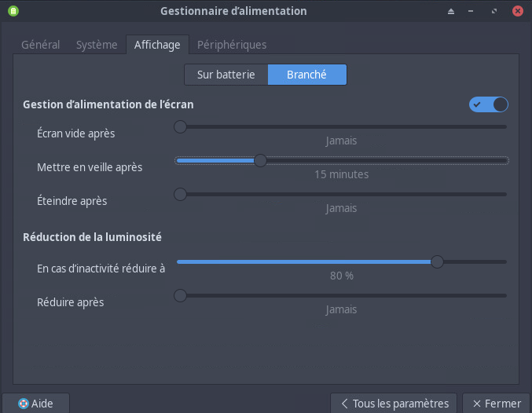532x413 pixels.
Task: Choose the Branché mode button
Action: tap(307, 75)
